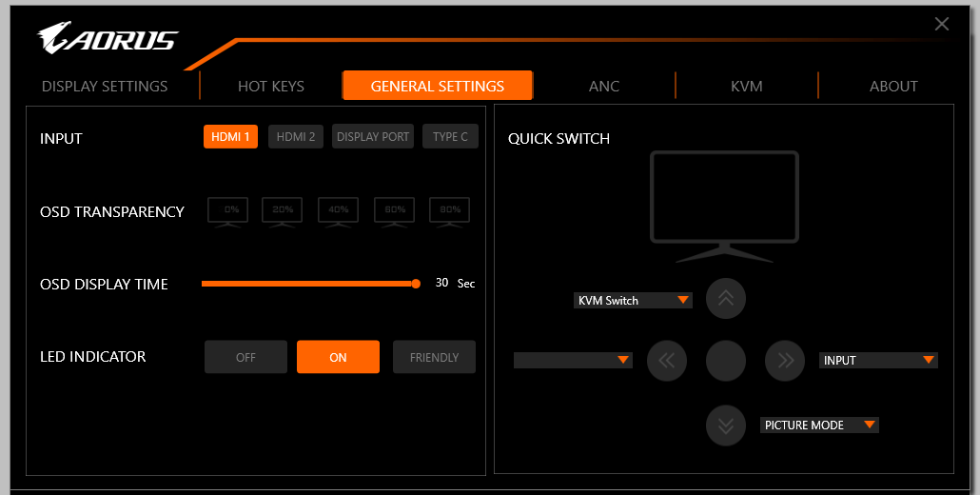
Task: Open the INPUT quick switch dropdown
Action: [878, 360]
